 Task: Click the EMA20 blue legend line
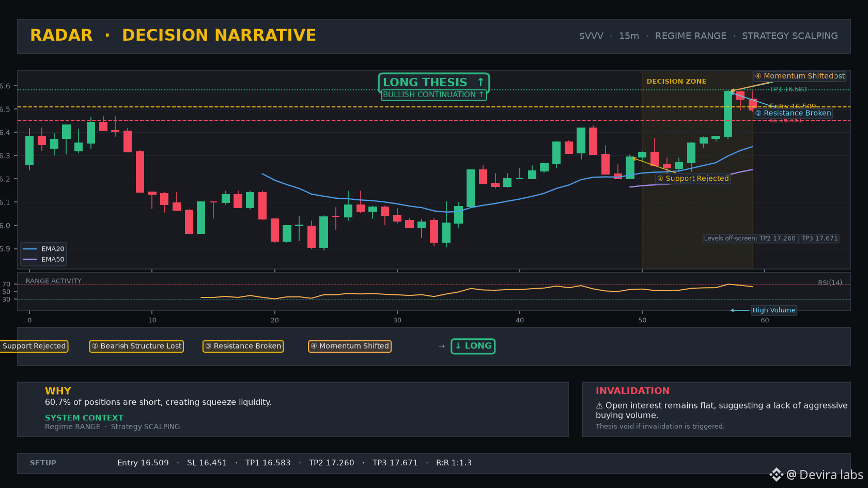pos(30,249)
